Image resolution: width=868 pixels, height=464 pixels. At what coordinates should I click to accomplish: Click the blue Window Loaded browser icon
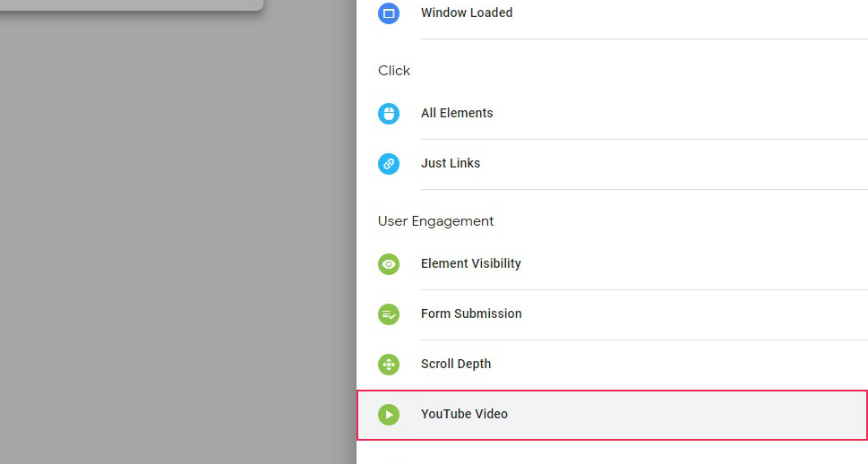click(389, 13)
